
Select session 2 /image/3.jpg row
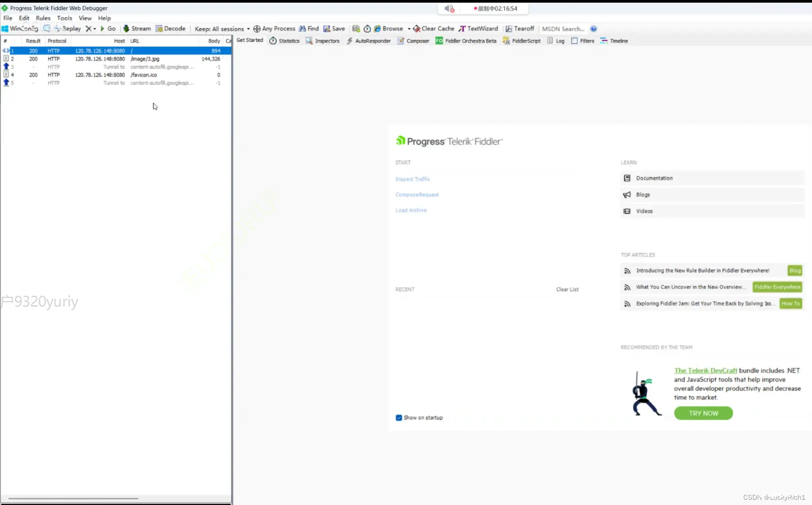[116, 59]
